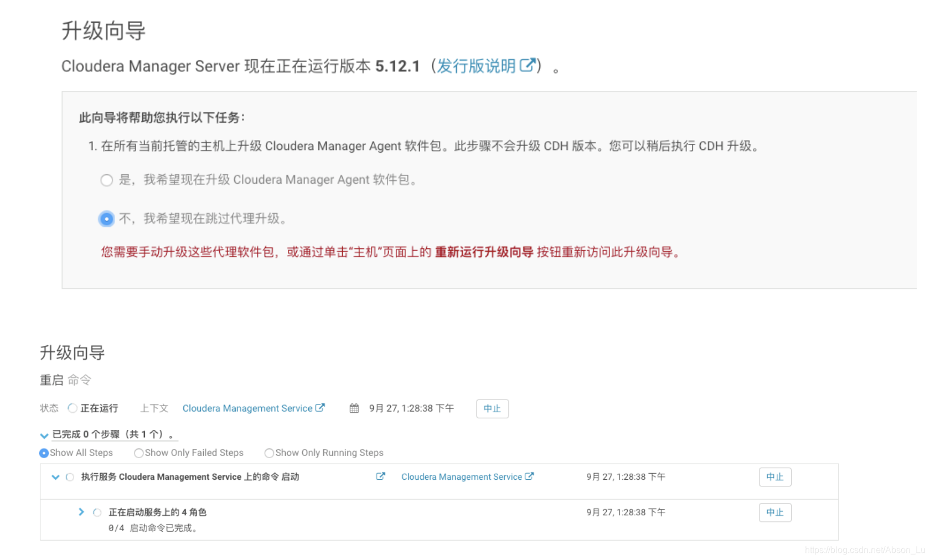The height and width of the screenshot is (560, 930).
Task: Click the spinner icon of 正在启动服务 sub-step
Action: (97, 512)
